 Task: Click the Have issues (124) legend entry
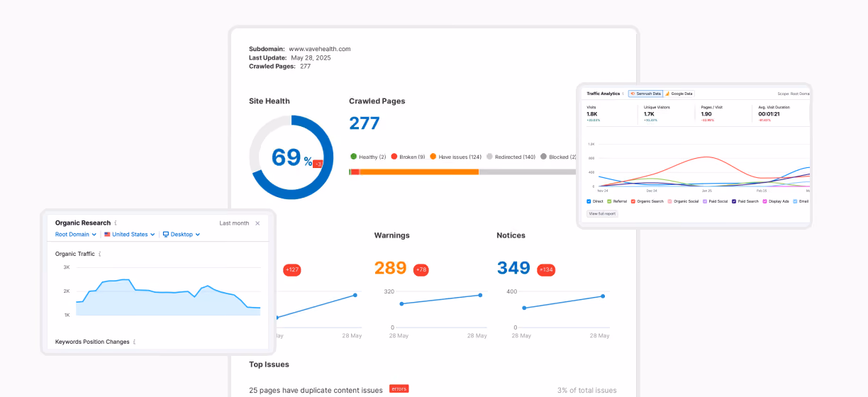click(x=456, y=157)
